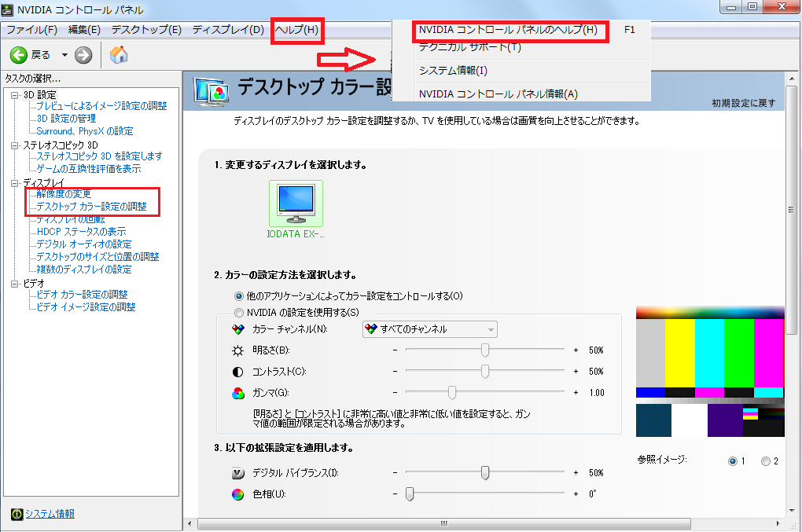This screenshot has height=532, width=802.
Task: Click the horizontal scrollbar left arrow
Action: click(x=189, y=524)
